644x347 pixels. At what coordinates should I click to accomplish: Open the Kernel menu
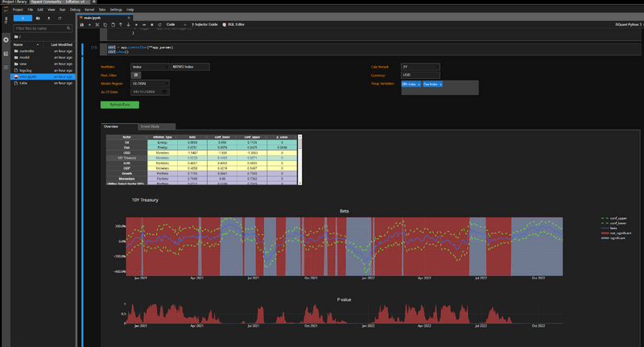pyautogui.click(x=90, y=9)
